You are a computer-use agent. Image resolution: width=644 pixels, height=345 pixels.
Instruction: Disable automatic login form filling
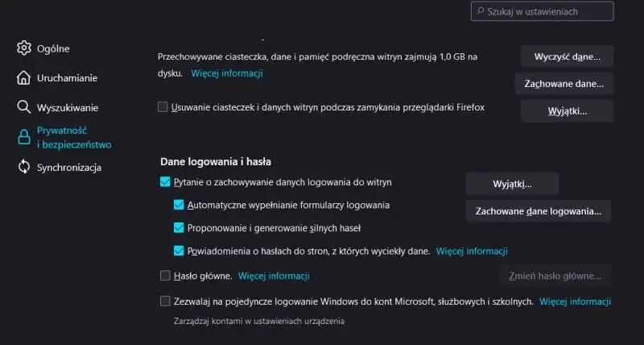click(180, 206)
